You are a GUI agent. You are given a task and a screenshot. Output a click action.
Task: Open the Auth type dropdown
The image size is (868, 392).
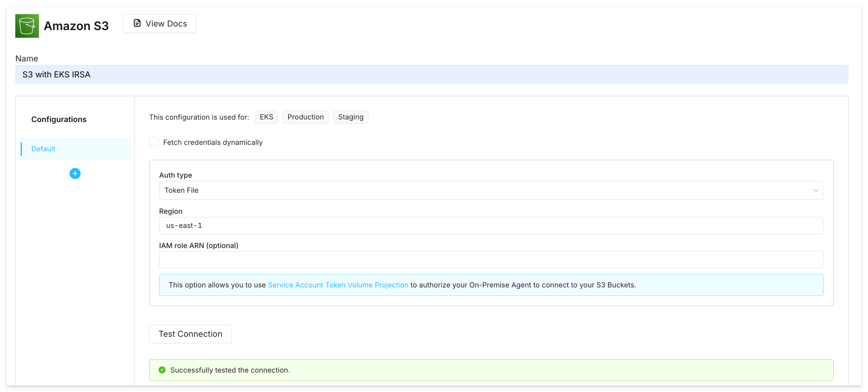490,190
